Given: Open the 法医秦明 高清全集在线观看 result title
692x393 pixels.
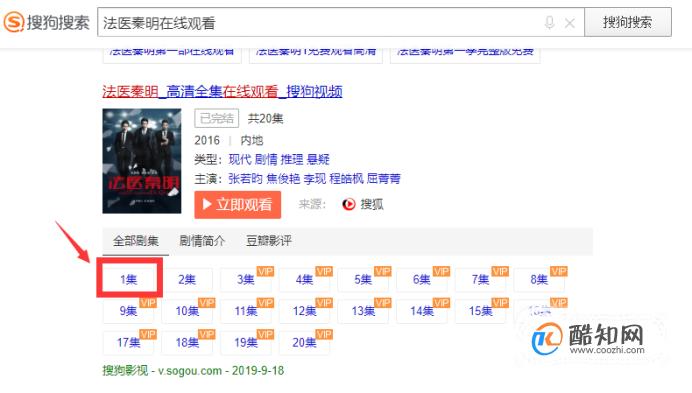Looking at the screenshot, I should pyautogui.click(x=222, y=91).
